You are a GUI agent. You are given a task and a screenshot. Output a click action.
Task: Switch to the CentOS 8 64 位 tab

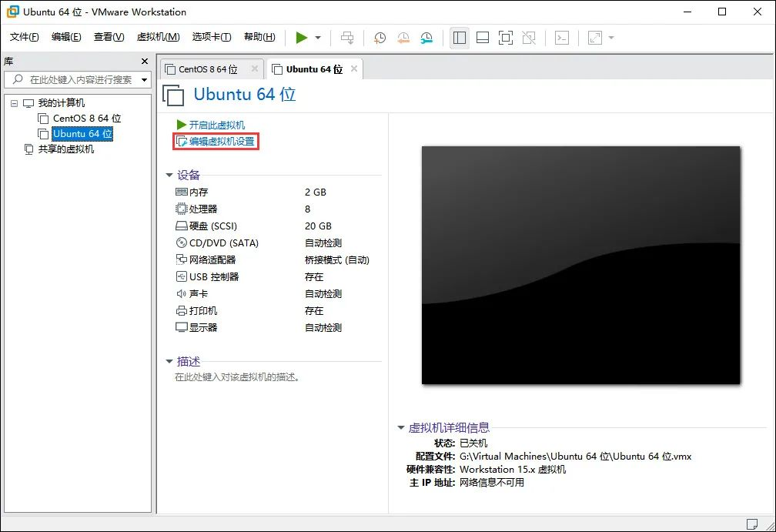coord(208,69)
